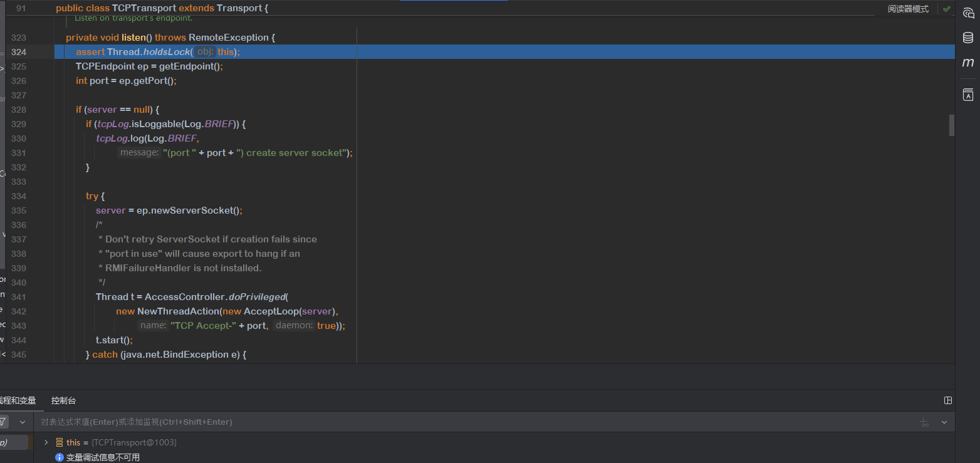The width and height of the screenshot is (980, 463).
Task: Open the Database tool window icon
Action: click(968, 38)
